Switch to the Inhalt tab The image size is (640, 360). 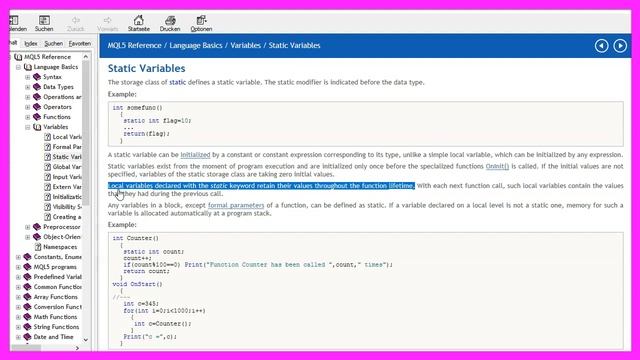[x=14, y=43]
